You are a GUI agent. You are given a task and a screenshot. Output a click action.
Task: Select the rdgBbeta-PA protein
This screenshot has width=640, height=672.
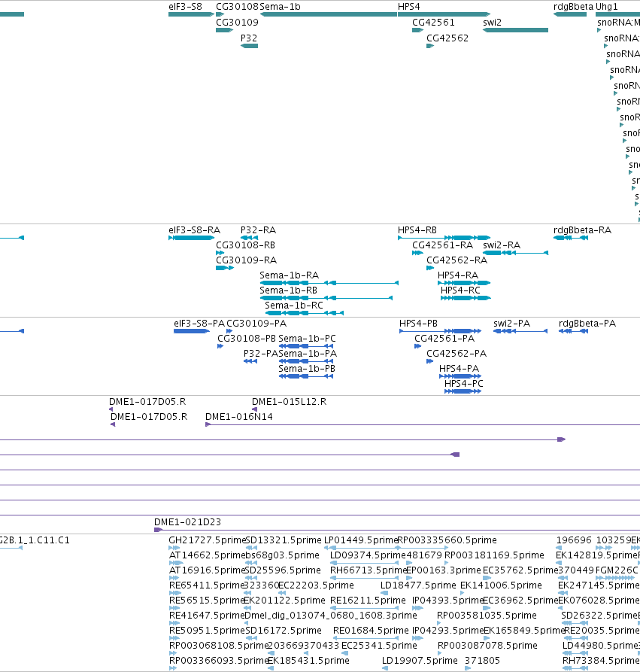573,331
